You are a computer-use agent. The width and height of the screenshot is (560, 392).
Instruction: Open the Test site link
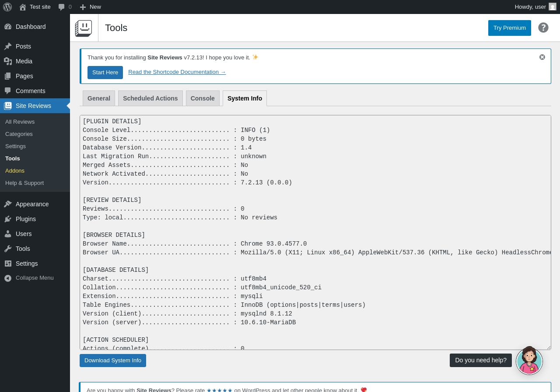click(35, 7)
